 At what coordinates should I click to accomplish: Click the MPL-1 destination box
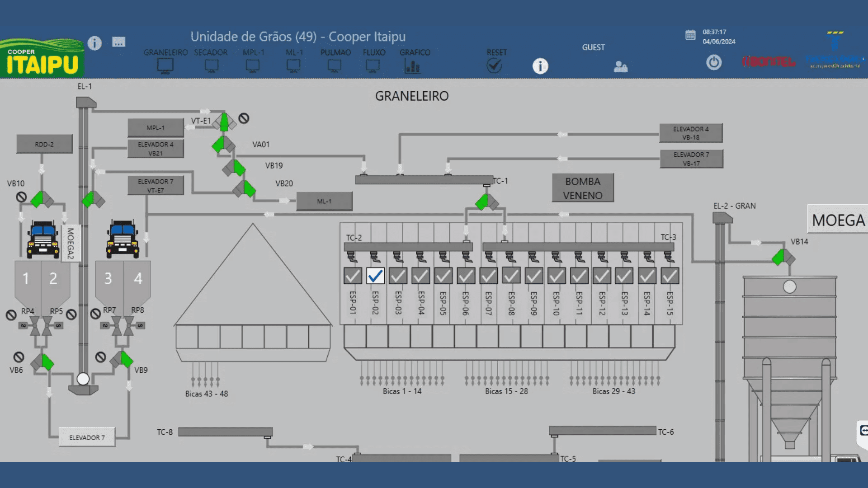pos(156,128)
